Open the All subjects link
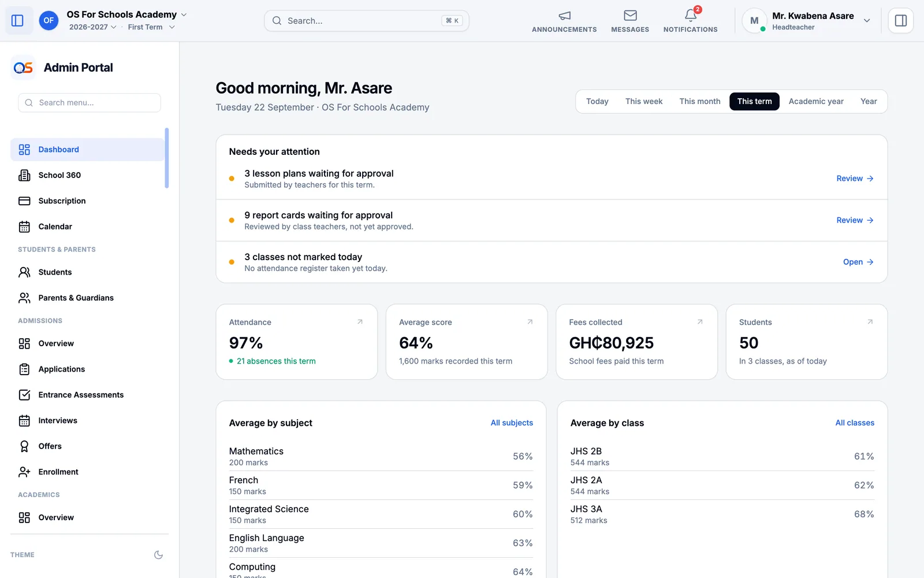Screen dimensions: 924x578 (x=512, y=423)
